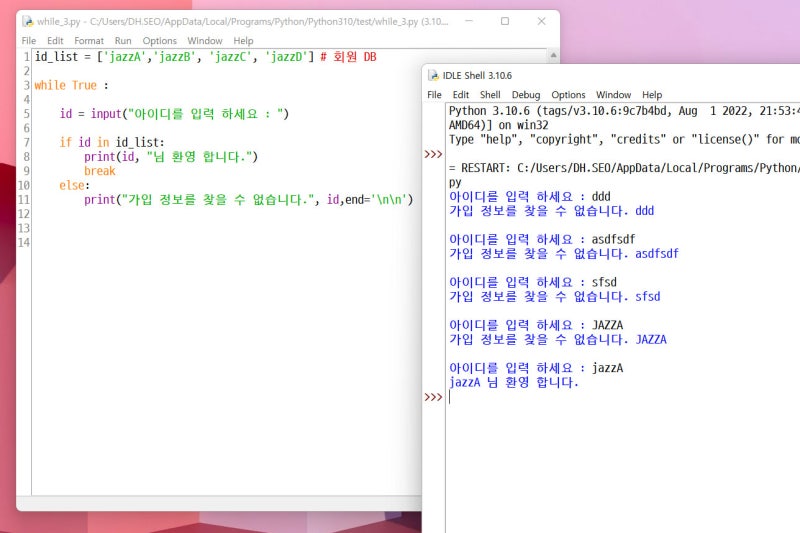The height and width of the screenshot is (533, 800).
Task: Click the shell input line with 'jazzA'
Action: [x=536, y=368]
